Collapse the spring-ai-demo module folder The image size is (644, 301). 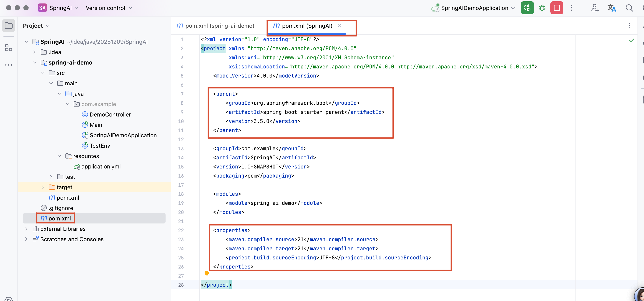(x=35, y=62)
